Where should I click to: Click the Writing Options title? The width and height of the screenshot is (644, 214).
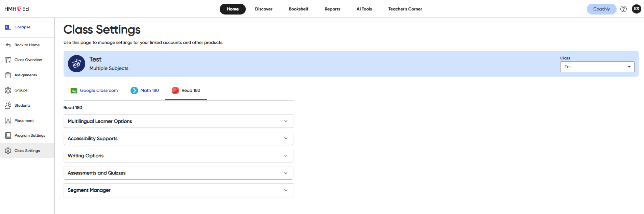[x=86, y=156]
